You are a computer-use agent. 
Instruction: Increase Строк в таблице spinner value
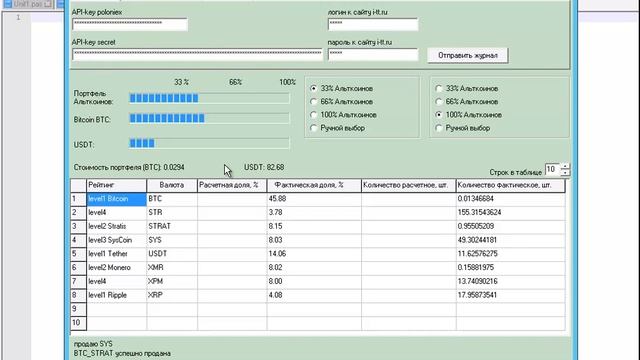[565, 166]
